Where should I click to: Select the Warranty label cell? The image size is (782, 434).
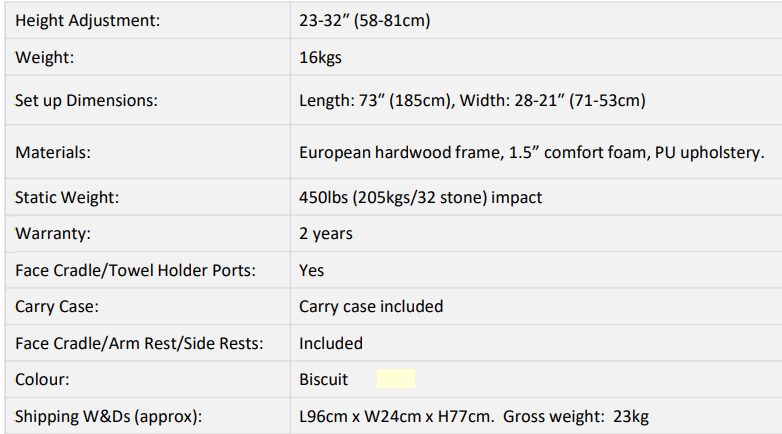tap(148, 233)
